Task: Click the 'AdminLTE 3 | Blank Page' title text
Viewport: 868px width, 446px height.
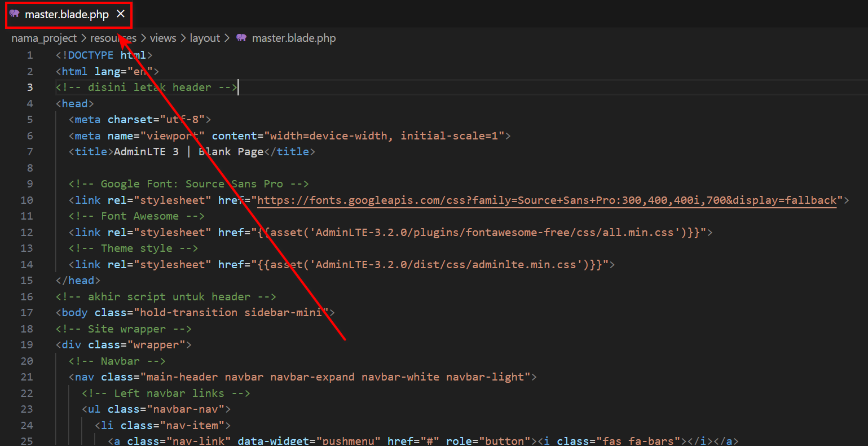Action: tap(189, 152)
